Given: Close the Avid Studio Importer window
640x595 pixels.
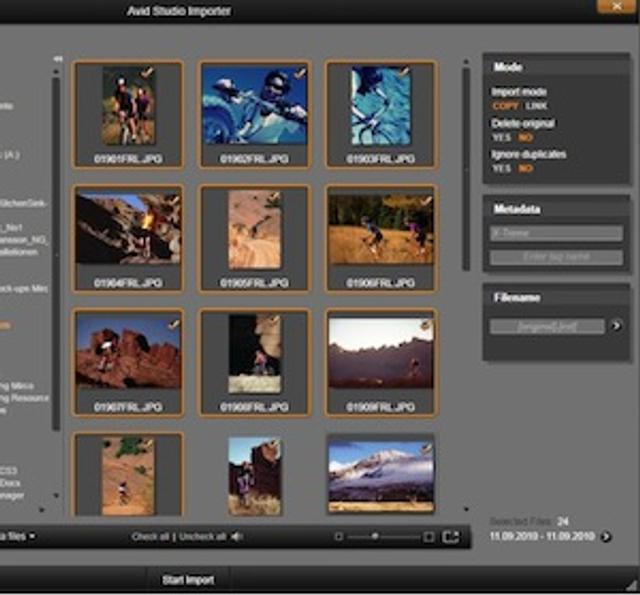Looking at the screenshot, I should click(617, 6).
